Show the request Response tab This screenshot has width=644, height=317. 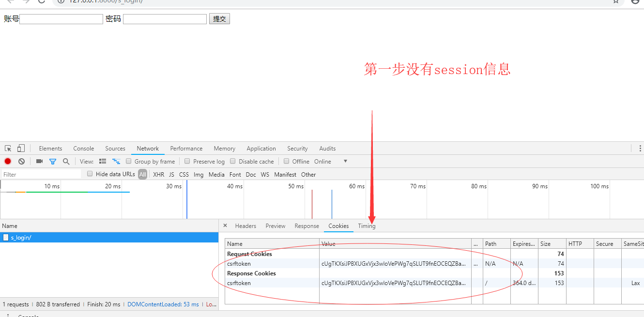coord(307,226)
